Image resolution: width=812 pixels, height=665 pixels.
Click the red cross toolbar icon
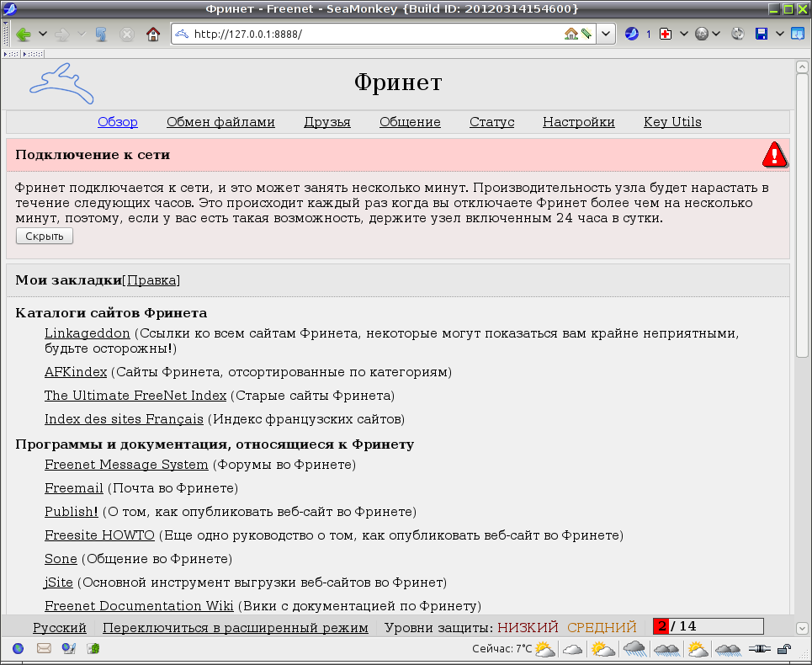point(666,35)
